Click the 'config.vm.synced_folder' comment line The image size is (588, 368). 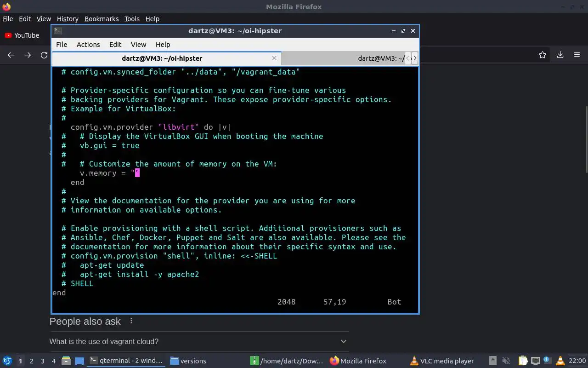181,72
